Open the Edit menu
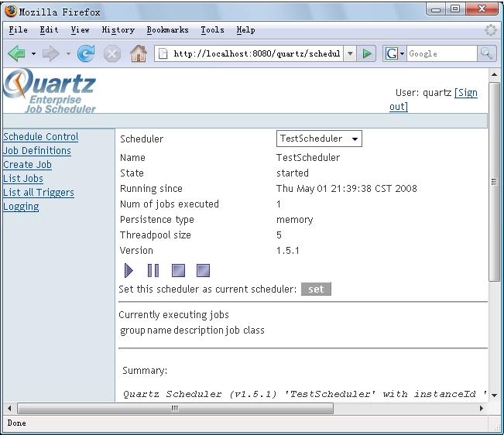Screen dimensions: 504x435 point(50,30)
